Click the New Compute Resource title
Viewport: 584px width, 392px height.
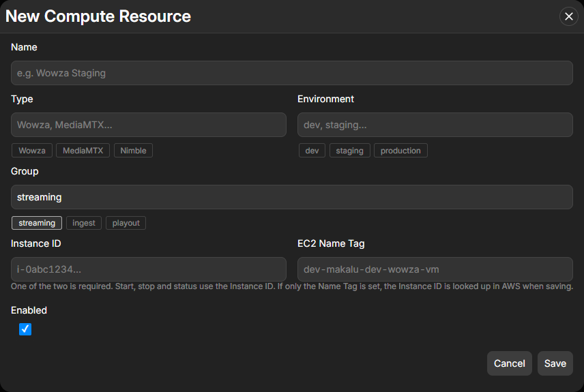(98, 16)
